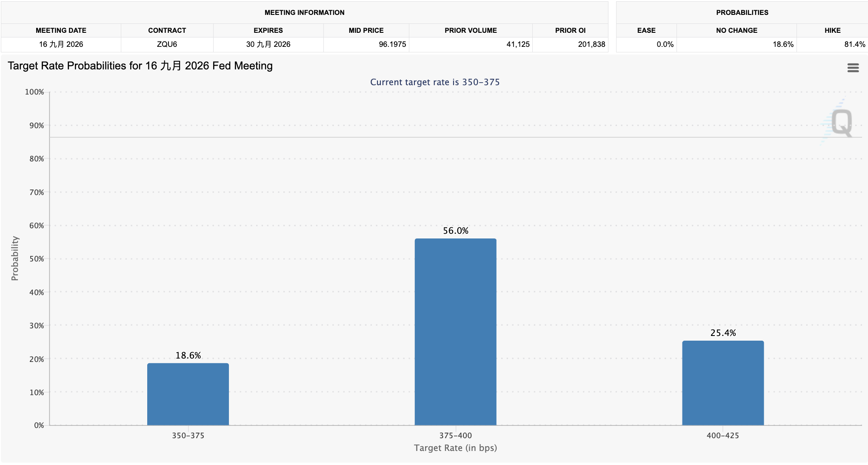Open the chart context hamburger menu

coord(853,68)
